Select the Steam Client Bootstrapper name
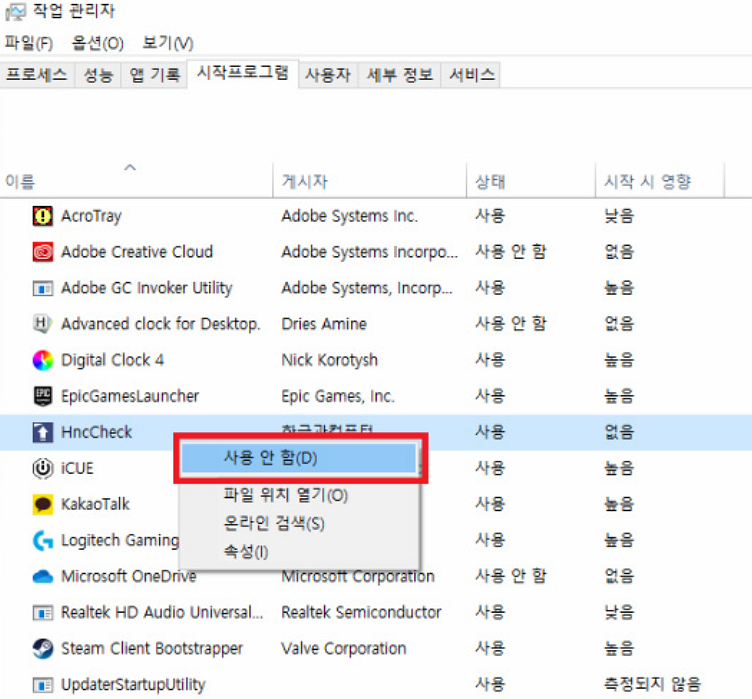 click(152, 649)
